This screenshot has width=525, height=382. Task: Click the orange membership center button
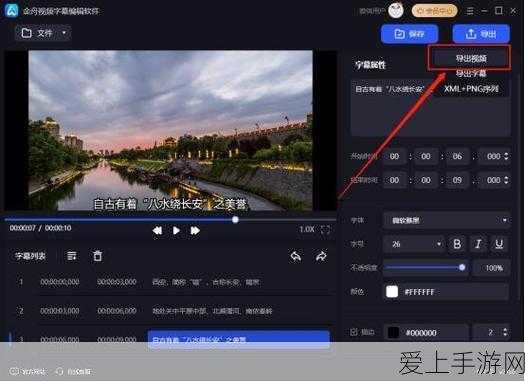pos(434,11)
